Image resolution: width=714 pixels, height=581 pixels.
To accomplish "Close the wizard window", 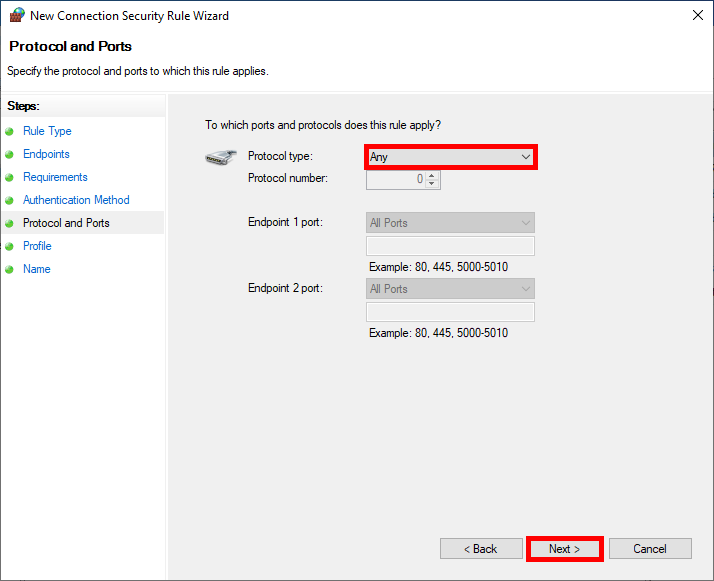I will [698, 15].
